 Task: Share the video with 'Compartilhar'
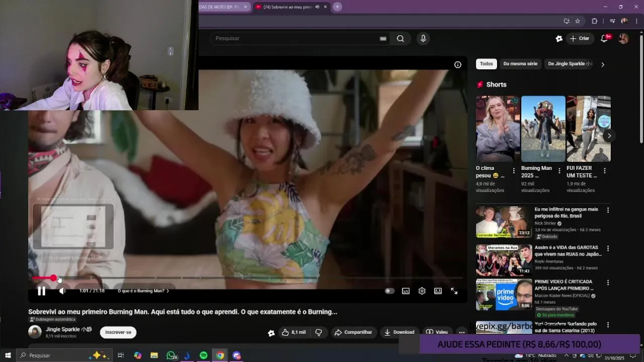tap(353, 332)
